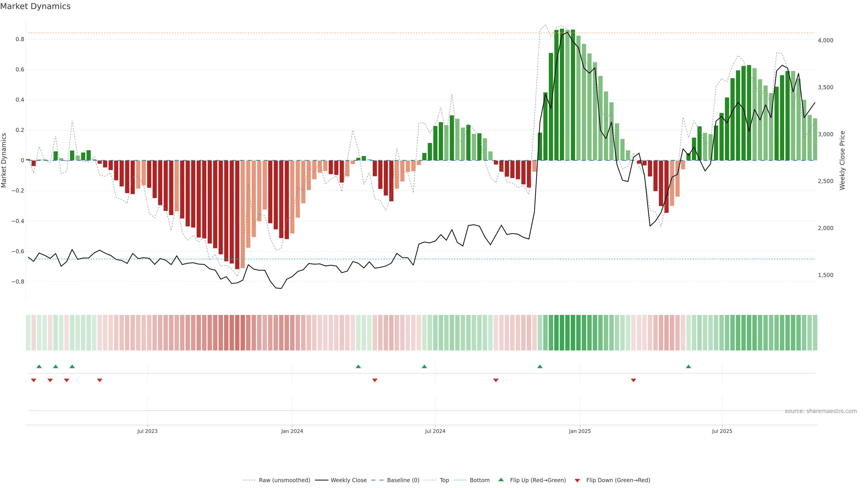Toggle the Baseline (0) legend entry
The height and width of the screenshot is (488, 868).
tap(403, 480)
